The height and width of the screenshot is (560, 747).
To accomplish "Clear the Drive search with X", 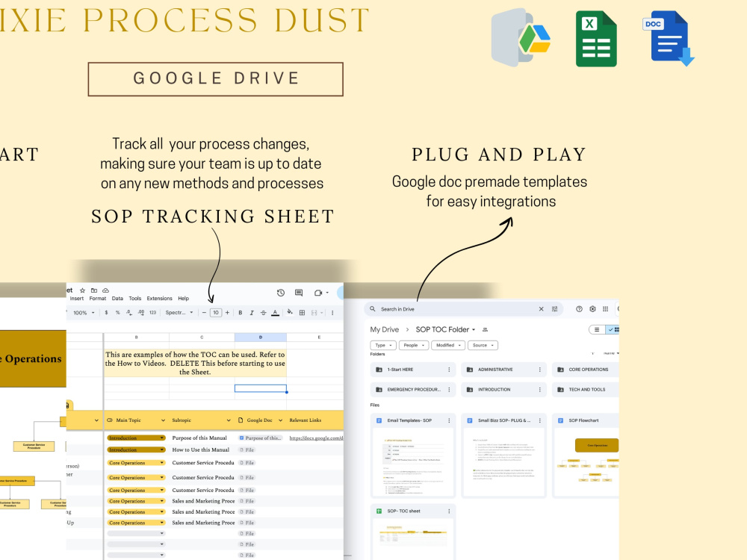I will 541,309.
